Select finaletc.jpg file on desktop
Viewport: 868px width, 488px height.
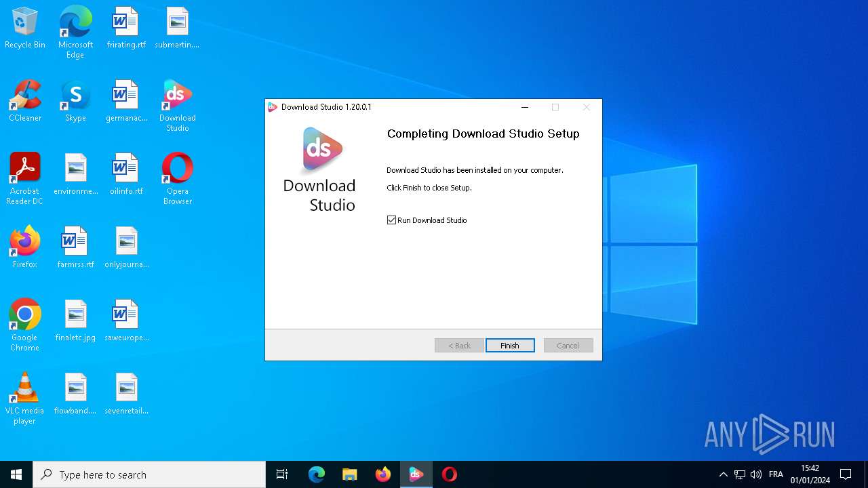coord(75,321)
